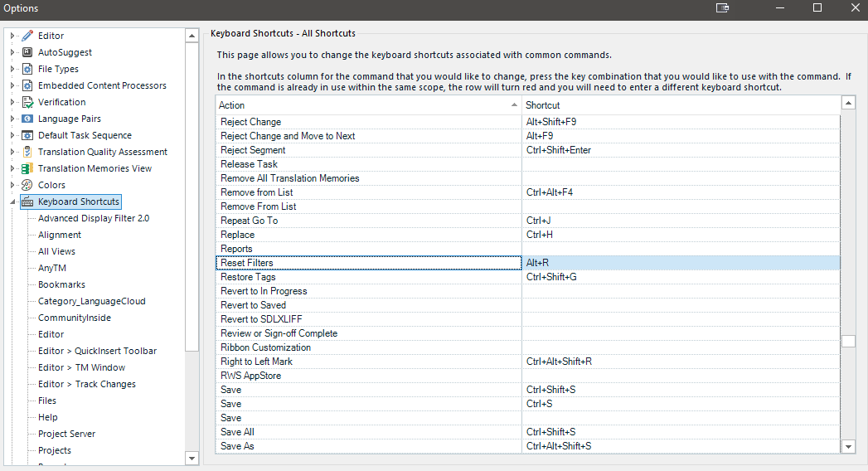Click up arrow of options tree scrollbar
868x471 pixels.
pos(192,36)
